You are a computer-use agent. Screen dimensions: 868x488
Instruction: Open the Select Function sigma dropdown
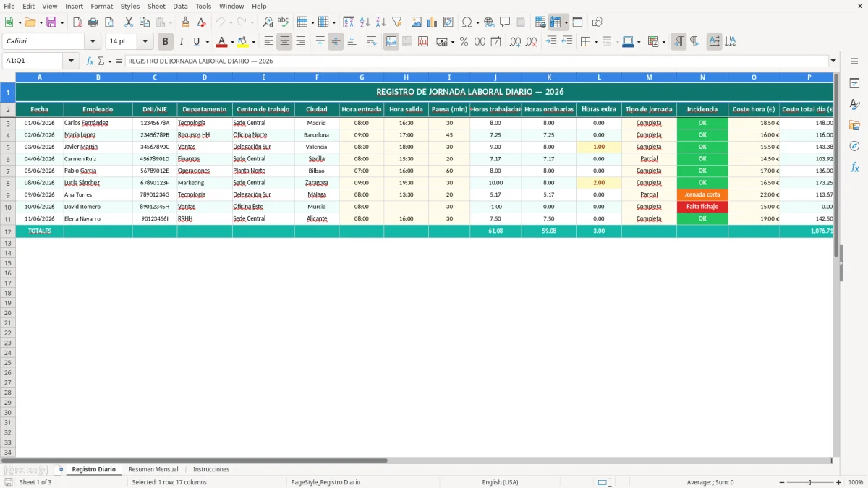coord(110,61)
